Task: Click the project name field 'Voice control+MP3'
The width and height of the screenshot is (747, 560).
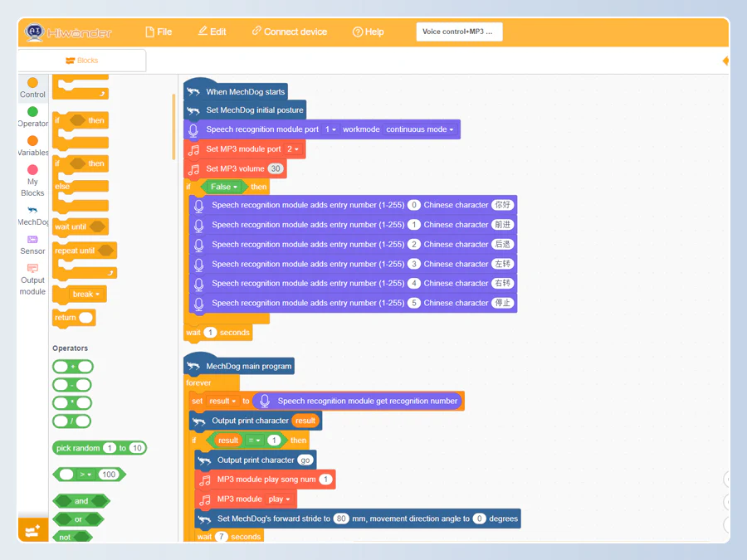Action: pos(458,32)
